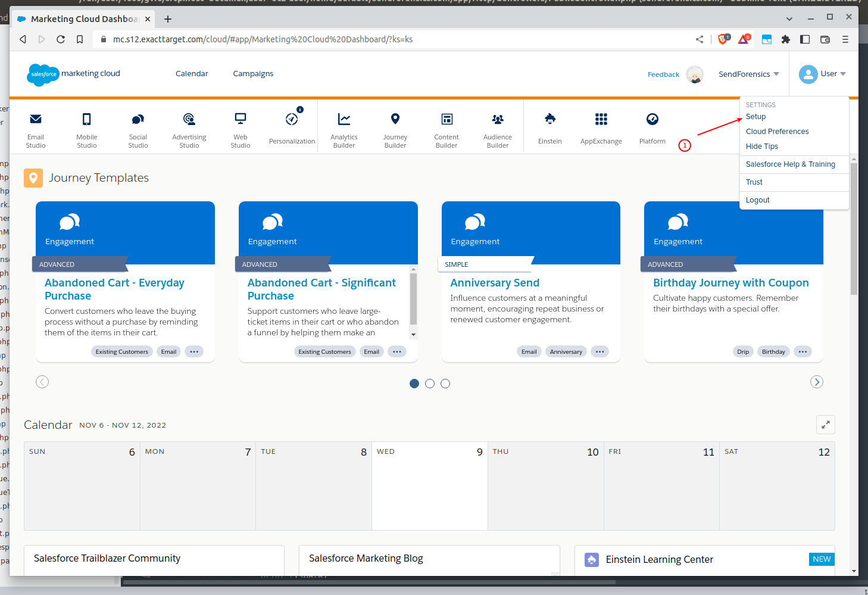Screen dimensions: 868x595
Task: Open Birthday Journey with Coupon template
Action: pos(731,283)
